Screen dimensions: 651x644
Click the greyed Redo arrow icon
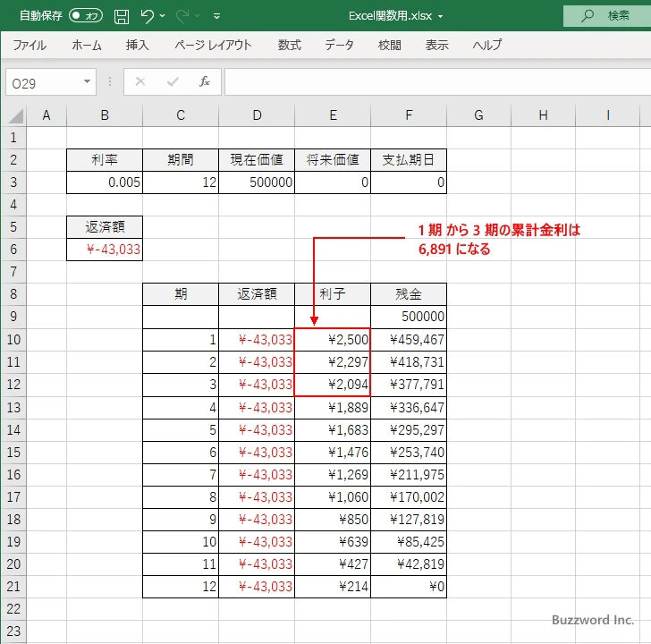(182, 16)
